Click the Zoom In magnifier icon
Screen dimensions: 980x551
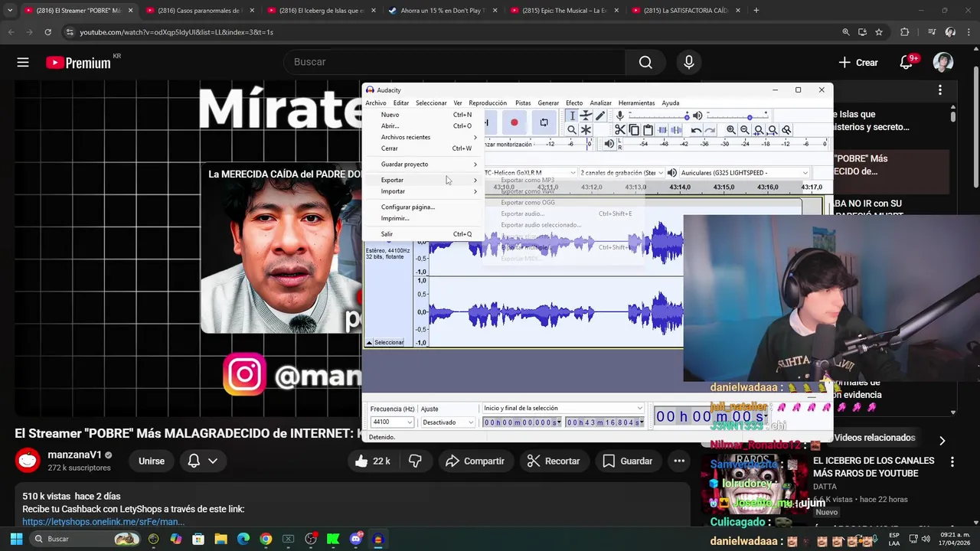(731, 130)
